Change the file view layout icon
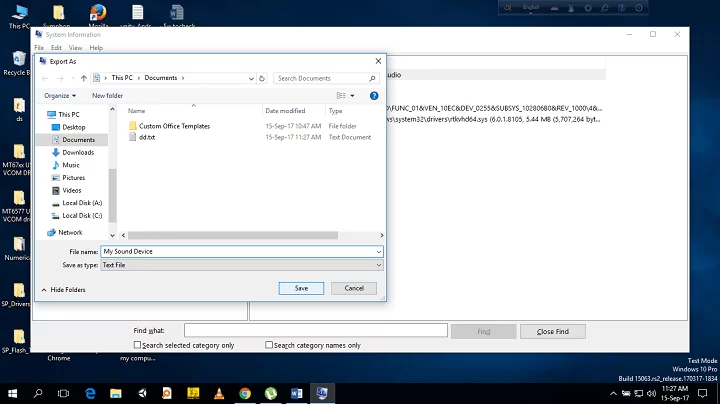 [x=341, y=95]
